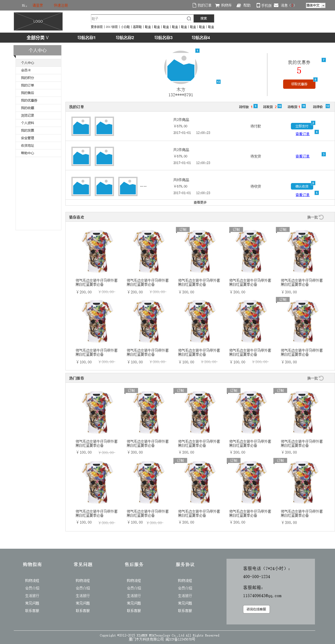This screenshot has width=335, height=644.
Task: Click the 帮助 book icon in top bar
Action: [x=239, y=6]
